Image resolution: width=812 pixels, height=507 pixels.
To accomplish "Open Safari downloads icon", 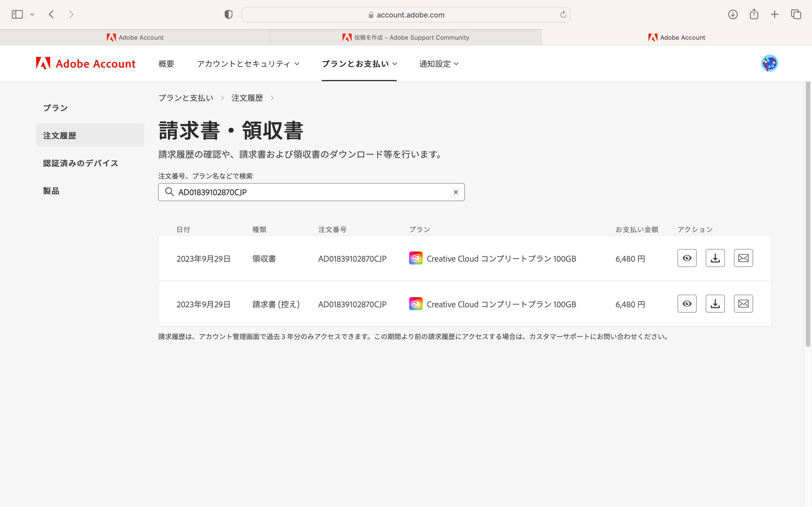I will pos(733,14).
